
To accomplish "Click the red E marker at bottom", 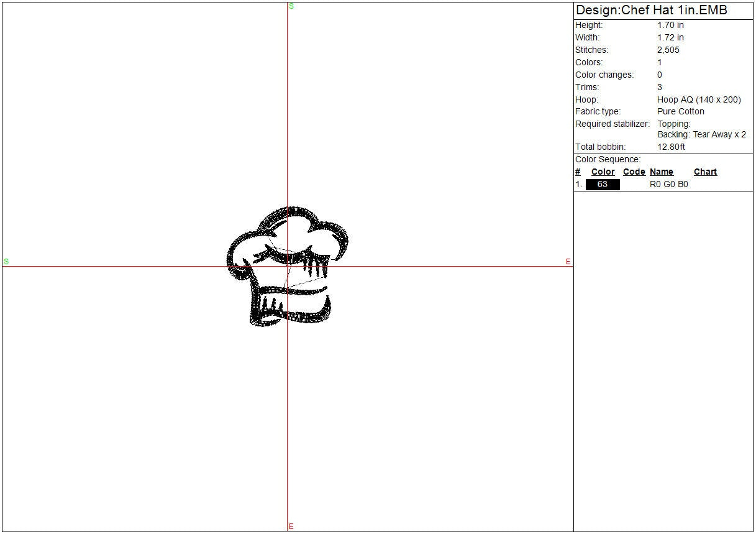I will click(x=291, y=527).
